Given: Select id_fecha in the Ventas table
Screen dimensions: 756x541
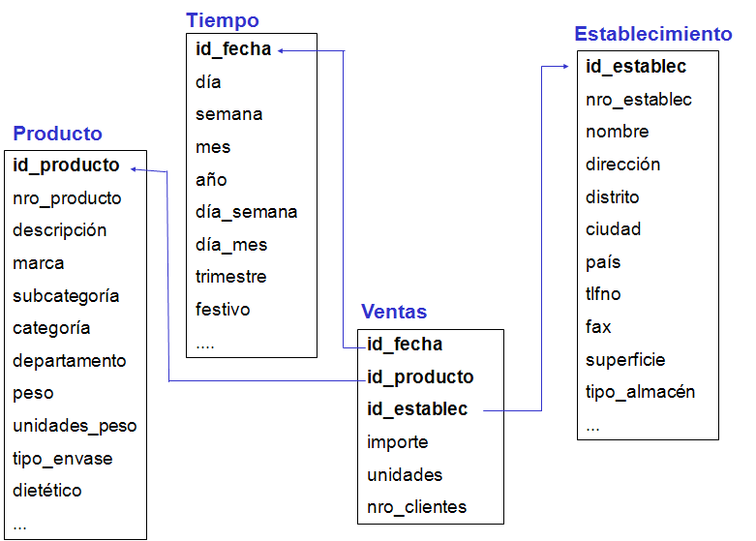Looking at the screenshot, I should [x=405, y=344].
